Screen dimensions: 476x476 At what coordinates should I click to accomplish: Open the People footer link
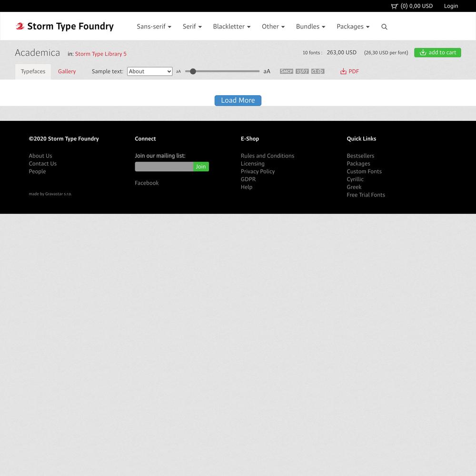(x=37, y=171)
